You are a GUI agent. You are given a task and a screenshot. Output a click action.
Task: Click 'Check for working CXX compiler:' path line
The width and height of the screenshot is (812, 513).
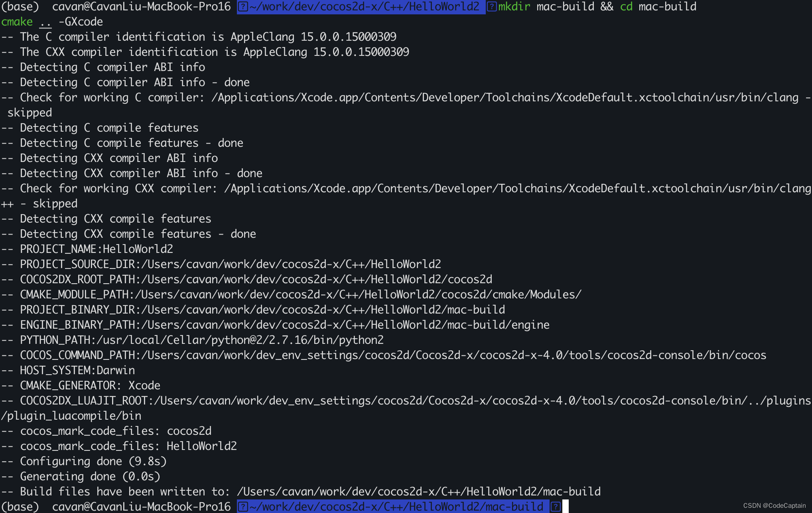point(406,189)
